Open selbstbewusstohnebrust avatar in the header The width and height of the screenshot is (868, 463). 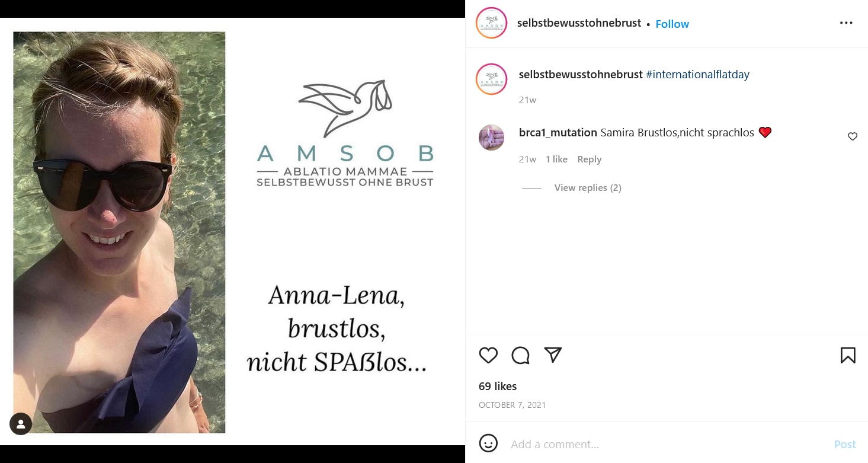click(491, 23)
